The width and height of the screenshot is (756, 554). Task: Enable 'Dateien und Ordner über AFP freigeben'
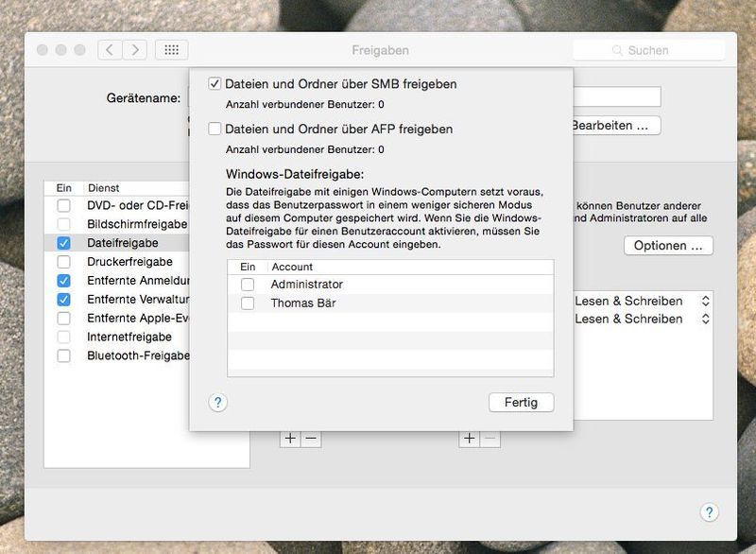(215, 129)
